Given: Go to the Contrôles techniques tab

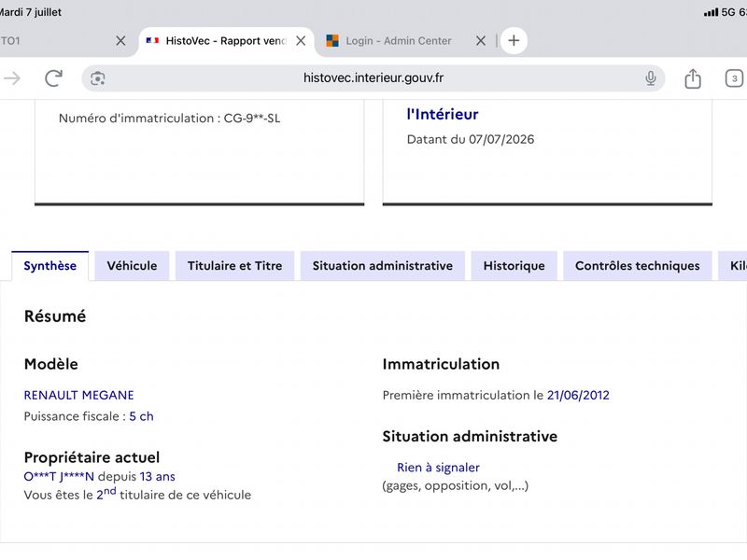Looking at the screenshot, I should (638, 266).
